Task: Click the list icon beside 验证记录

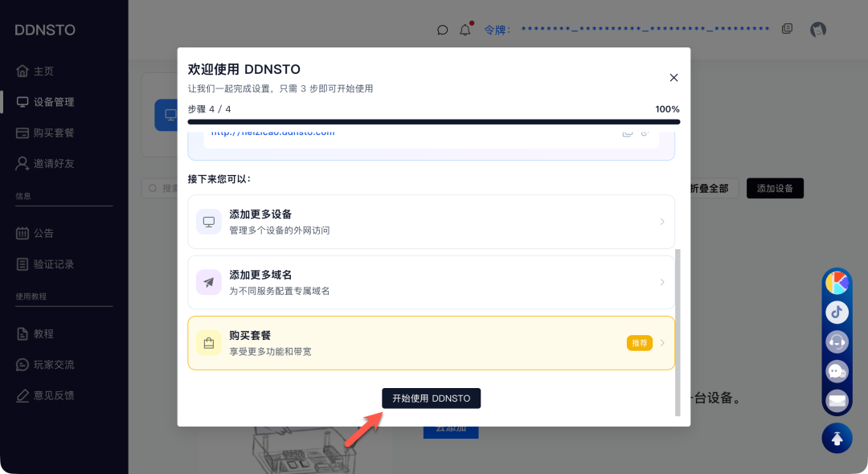Action: [23, 264]
